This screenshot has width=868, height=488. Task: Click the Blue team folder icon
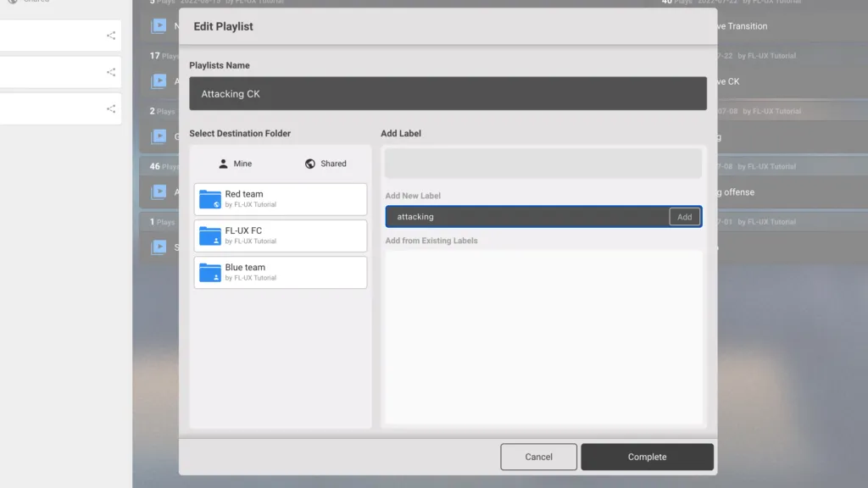(210, 272)
